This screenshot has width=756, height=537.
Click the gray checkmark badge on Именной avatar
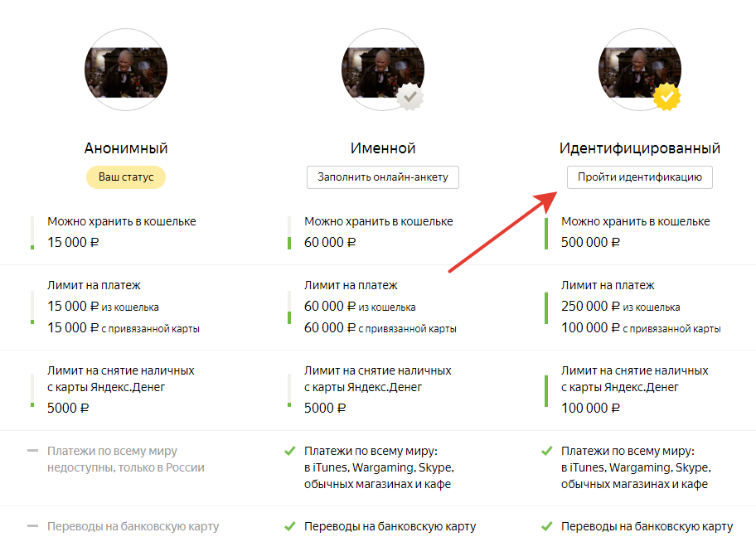pos(409,98)
